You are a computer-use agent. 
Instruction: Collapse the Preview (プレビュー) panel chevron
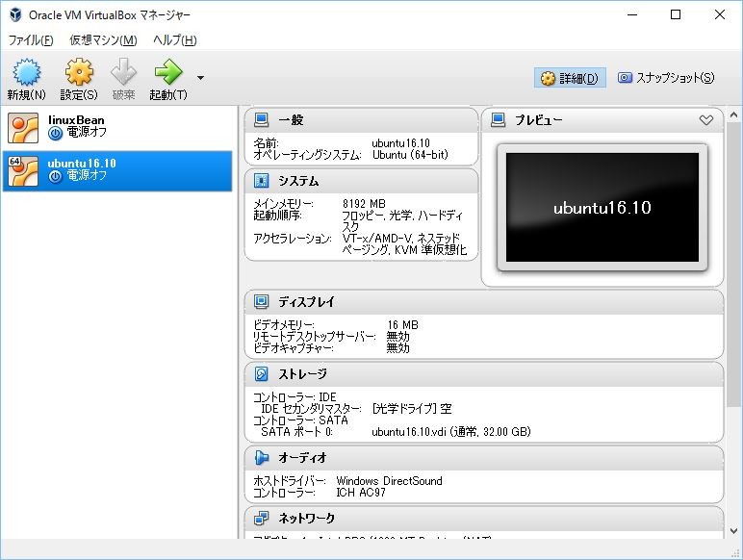(x=706, y=120)
